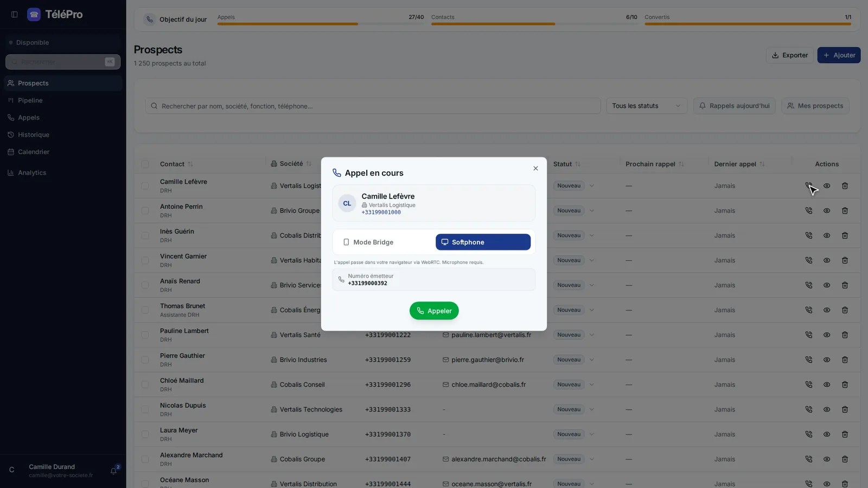Open the Tous les statuts dropdown
868x488 pixels.
pos(647,106)
